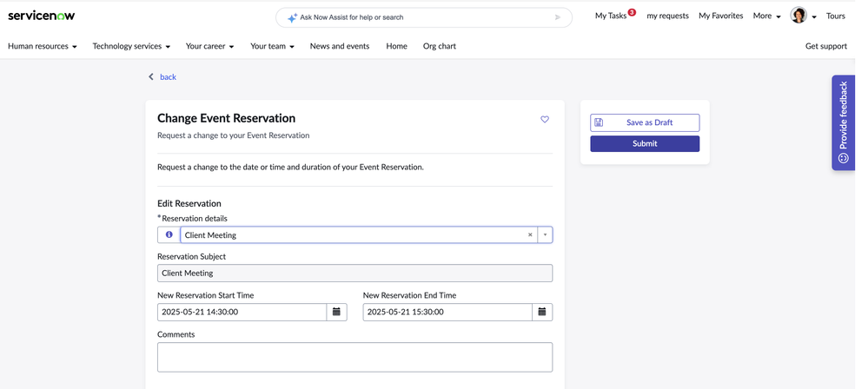
Task: Click the favorite heart icon
Action: 545,119
